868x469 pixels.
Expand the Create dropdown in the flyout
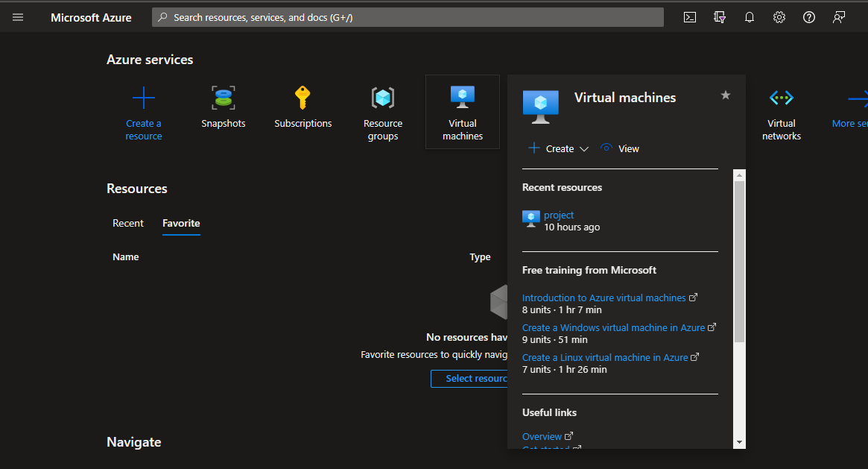[583, 148]
